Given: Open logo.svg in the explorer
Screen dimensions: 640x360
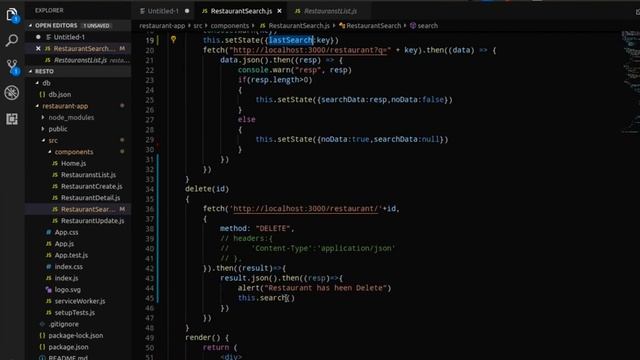Looking at the screenshot, I should click(x=67, y=289).
